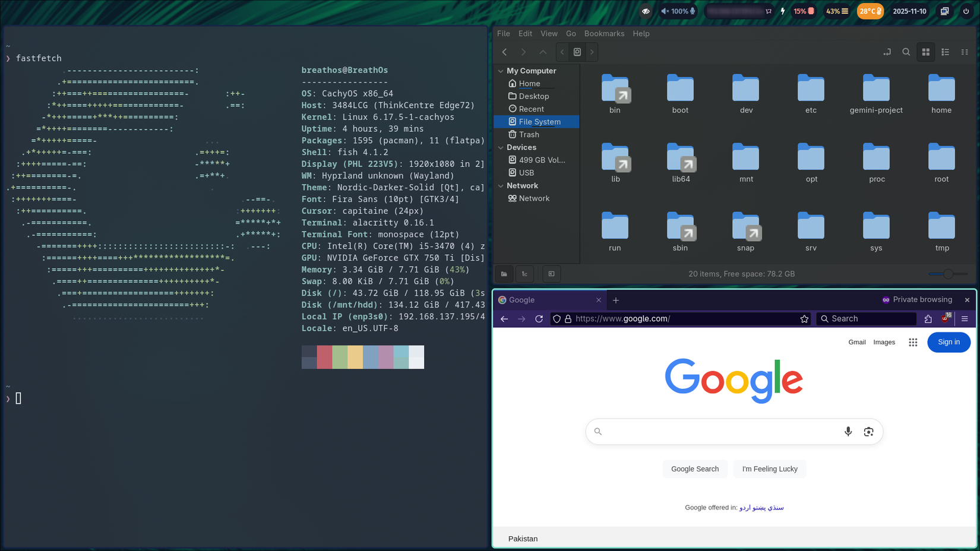The height and width of the screenshot is (551, 980).
Task: Click the Google apps grid icon
Action: point(913,342)
